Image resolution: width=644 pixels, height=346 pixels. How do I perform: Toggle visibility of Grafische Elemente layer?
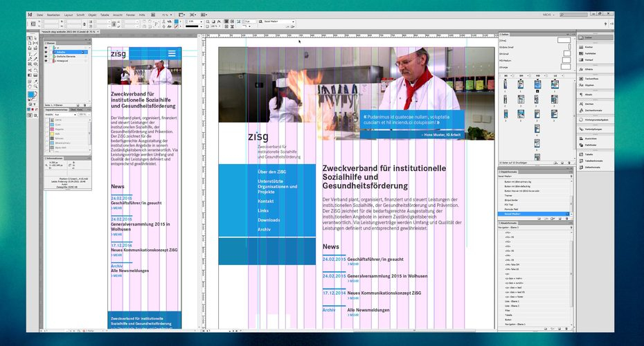point(46,56)
